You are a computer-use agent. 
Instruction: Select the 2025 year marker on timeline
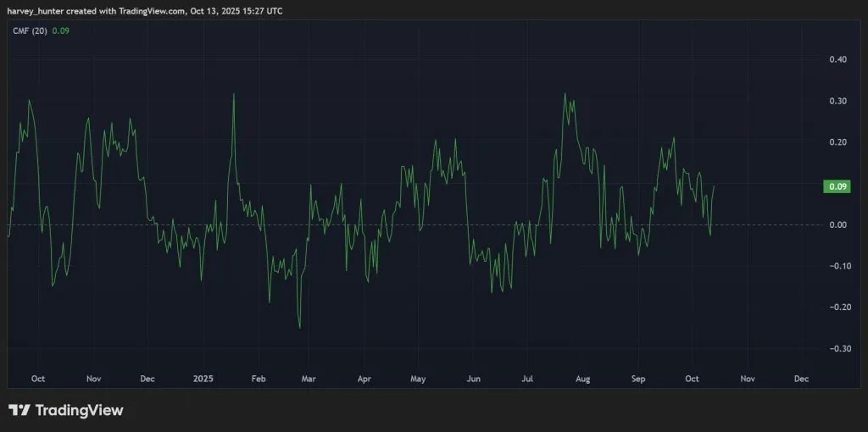tap(203, 379)
